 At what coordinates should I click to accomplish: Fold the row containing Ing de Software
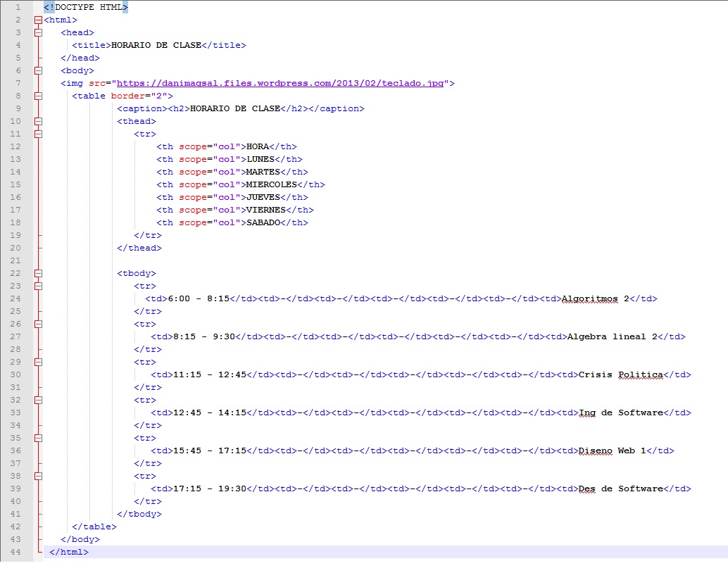(x=38, y=400)
